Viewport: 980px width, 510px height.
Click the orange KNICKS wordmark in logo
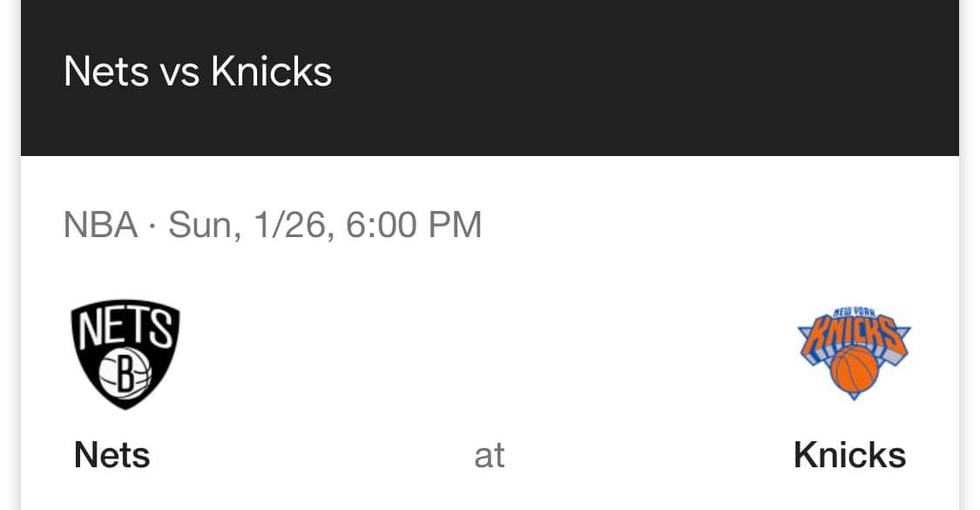click(x=854, y=336)
